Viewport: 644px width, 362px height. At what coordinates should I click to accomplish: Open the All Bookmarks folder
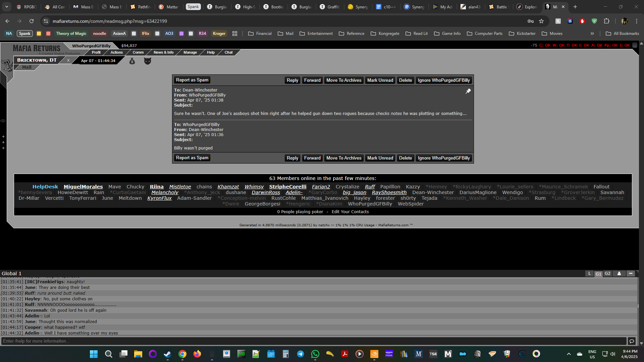click(623, 34)
